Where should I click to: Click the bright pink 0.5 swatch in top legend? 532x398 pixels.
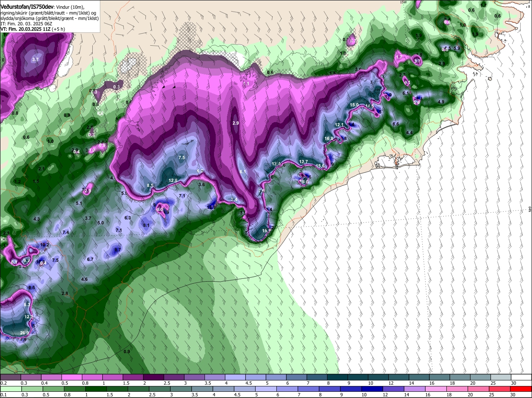click(x=71, y=377)
